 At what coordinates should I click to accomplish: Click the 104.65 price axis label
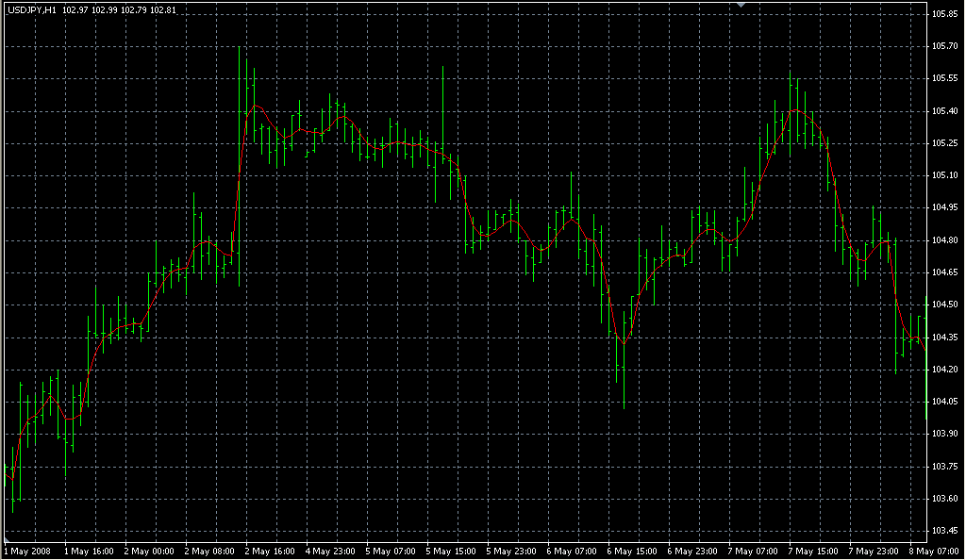[x=945, y=272]
